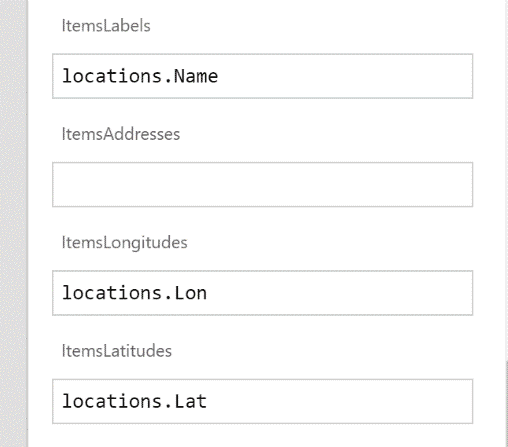Focus the ItemsLatitudes formula input box
Screen dimensions: 508x447
click(x=262, y=401)
